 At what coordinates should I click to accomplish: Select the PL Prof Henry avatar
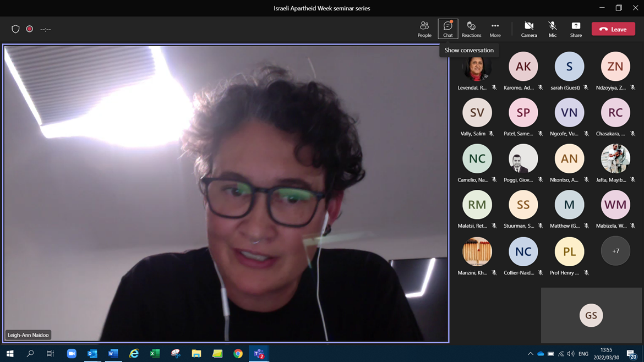(x=569, y=251)
